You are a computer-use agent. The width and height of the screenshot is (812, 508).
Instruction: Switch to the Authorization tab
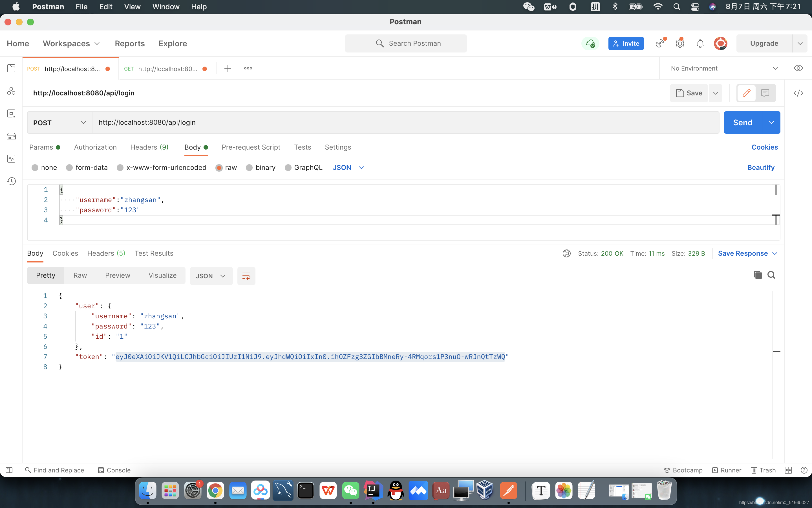95,147
